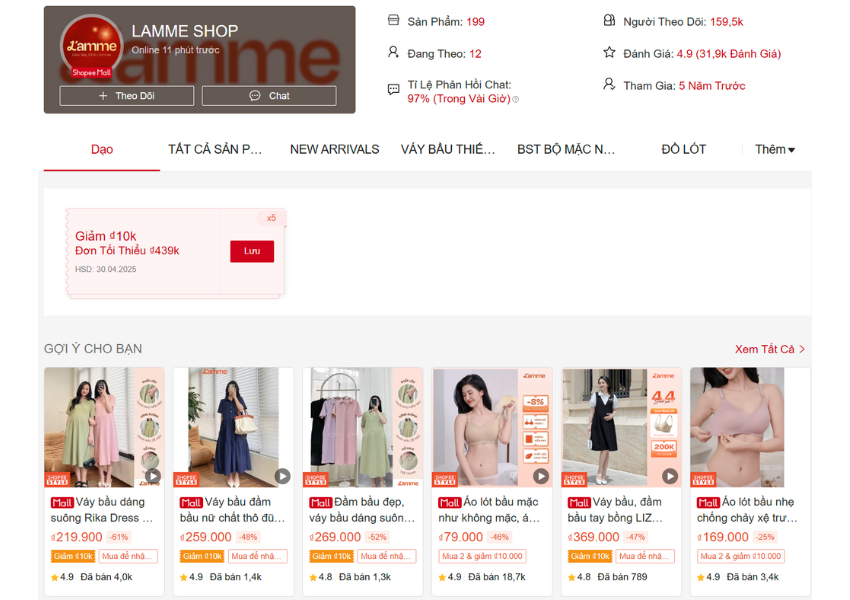Save the 10k voucher with Lưu

click(251, 251)
